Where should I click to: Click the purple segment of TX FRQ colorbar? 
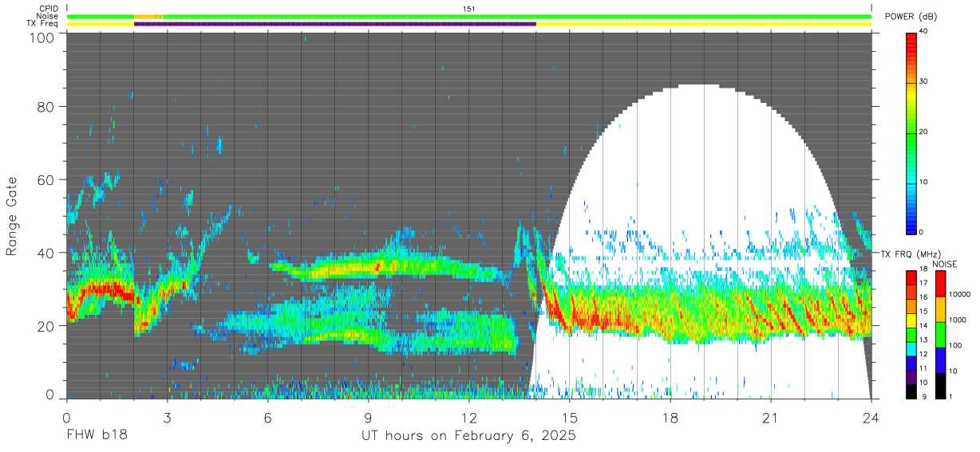click(911, 377)
